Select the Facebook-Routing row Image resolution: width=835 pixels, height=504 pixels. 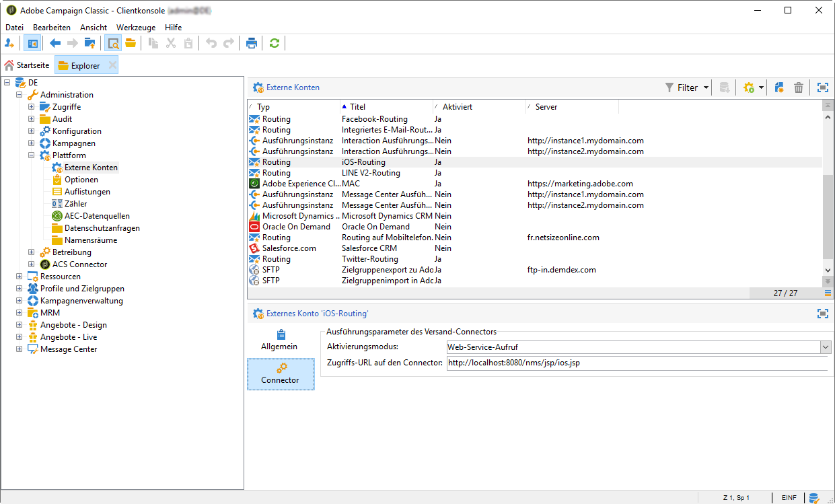(x=535, y=119)
